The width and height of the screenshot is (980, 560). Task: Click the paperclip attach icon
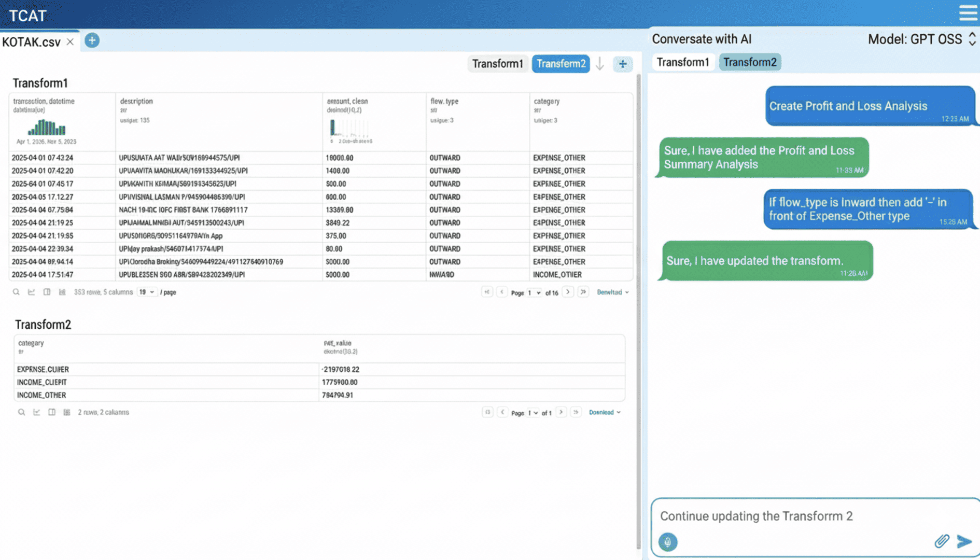(x=942, y=541)
